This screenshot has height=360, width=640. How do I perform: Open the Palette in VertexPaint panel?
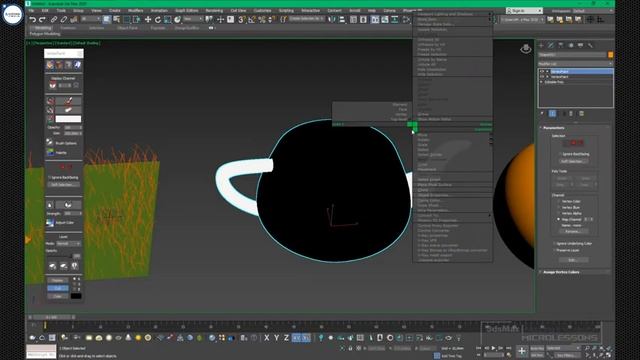pos(57,152)
